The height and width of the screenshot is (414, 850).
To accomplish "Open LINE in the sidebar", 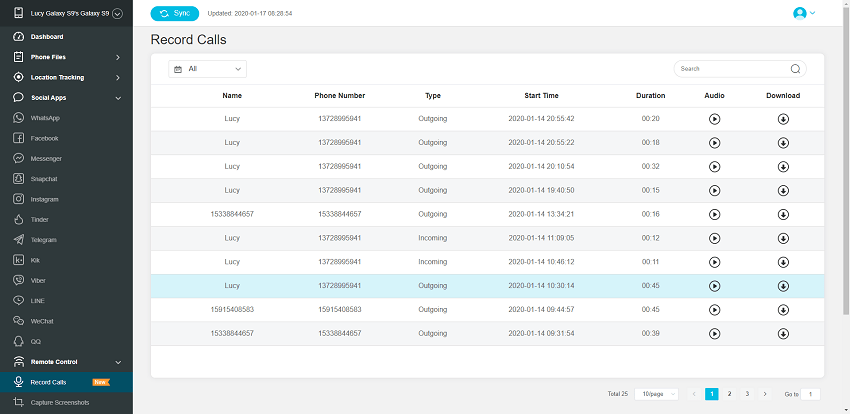I will (66, 301).
